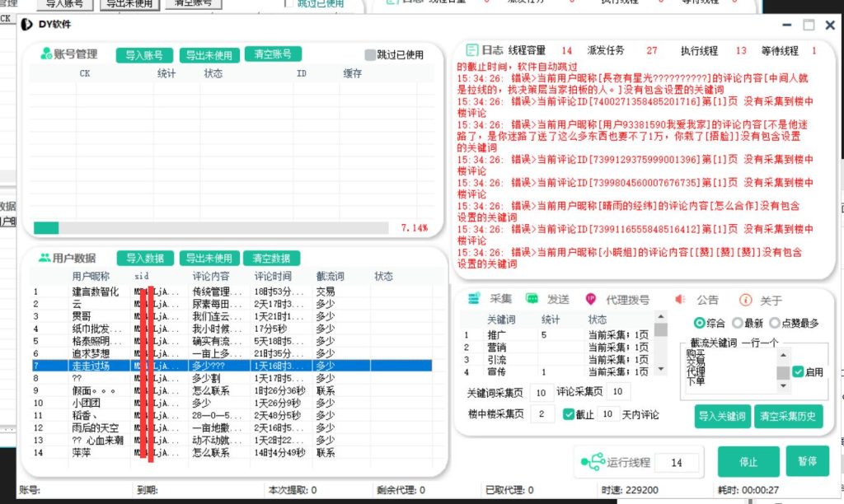Click the 关键词采集页 input field
This screenshot has width=844, height=504.
[x=540, y=393]
